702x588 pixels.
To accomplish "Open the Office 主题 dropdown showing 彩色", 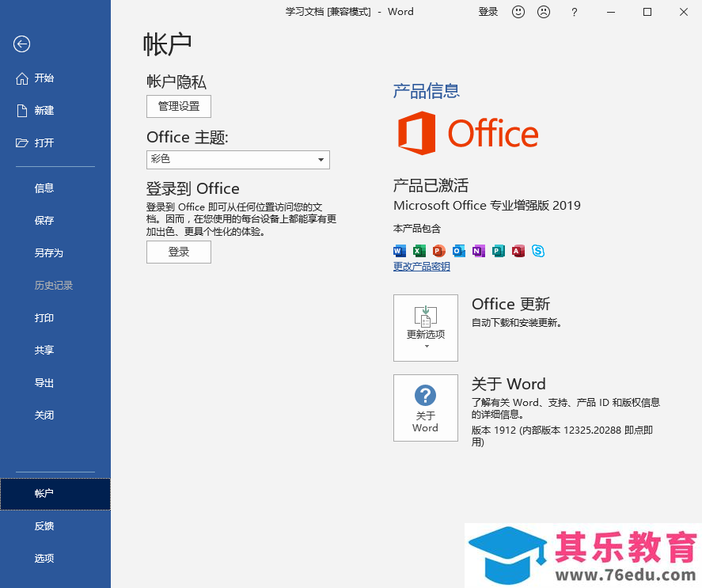I will (x=238, y=160).
